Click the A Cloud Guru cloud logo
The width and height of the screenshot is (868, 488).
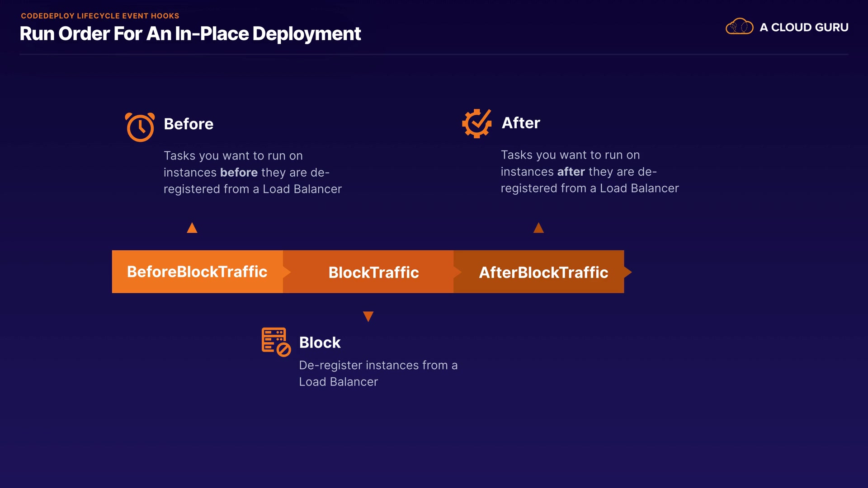pyautogui.click(x=739, y=27)
